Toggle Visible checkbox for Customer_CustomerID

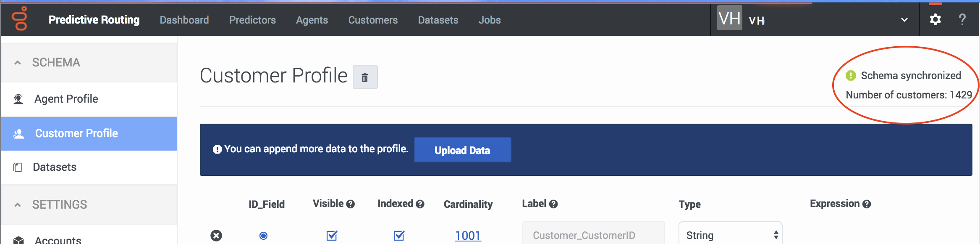(332, 236)
